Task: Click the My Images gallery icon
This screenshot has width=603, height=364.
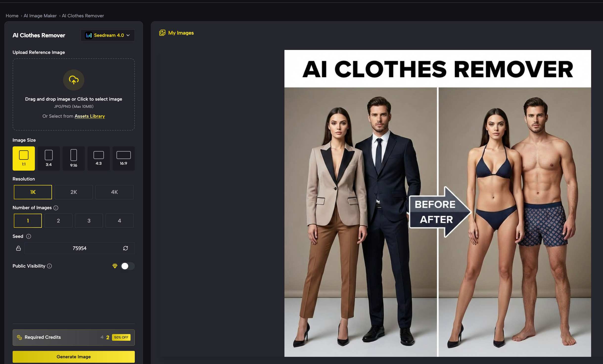Action: [162, 32]
